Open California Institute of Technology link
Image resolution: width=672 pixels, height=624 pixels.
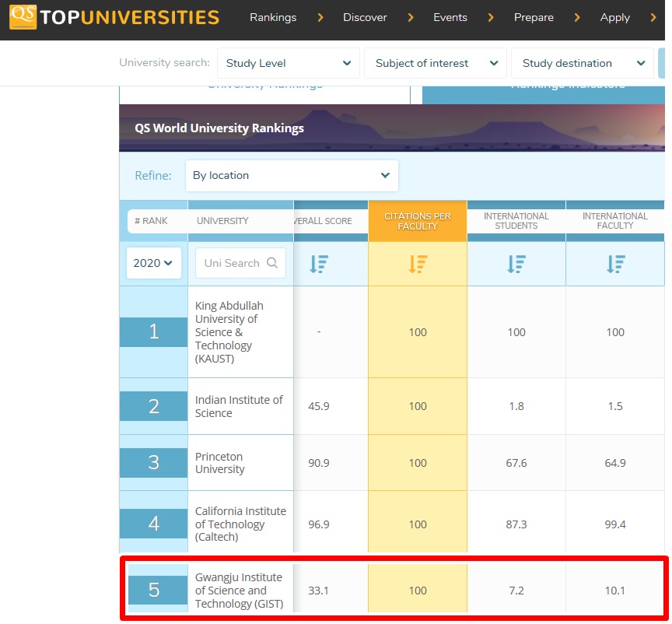click(240, 524)
